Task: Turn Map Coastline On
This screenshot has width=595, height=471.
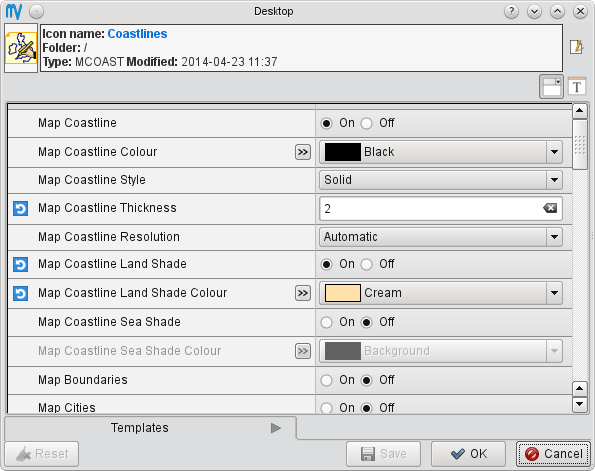Action: pyautogui.click(x=326, y=123)
